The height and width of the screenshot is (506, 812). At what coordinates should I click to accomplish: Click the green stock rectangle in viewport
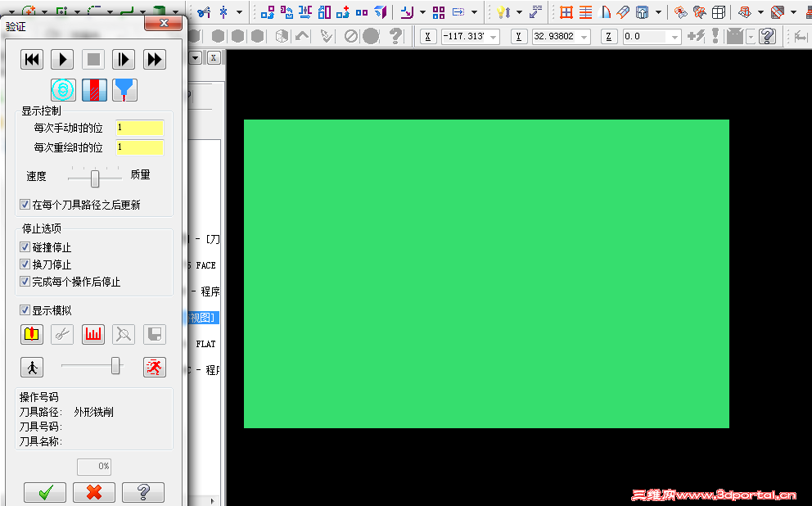[486, 273]
